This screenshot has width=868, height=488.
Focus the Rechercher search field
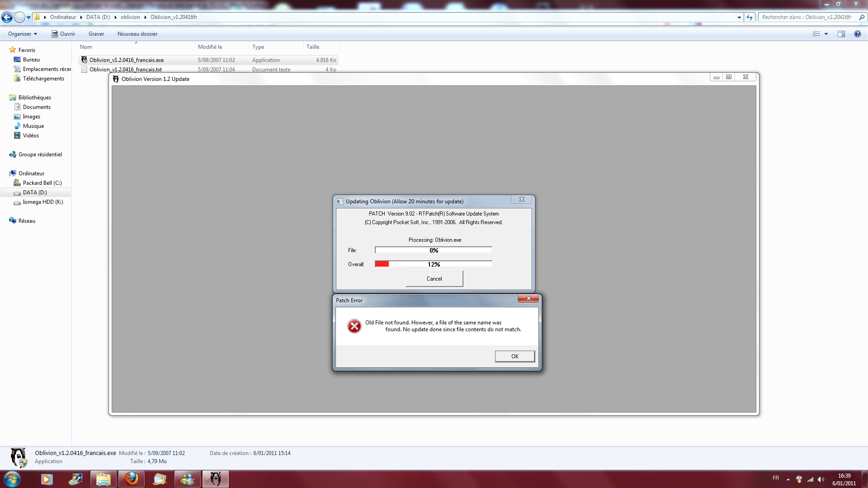pyautogui.click(x=807, y=17)
